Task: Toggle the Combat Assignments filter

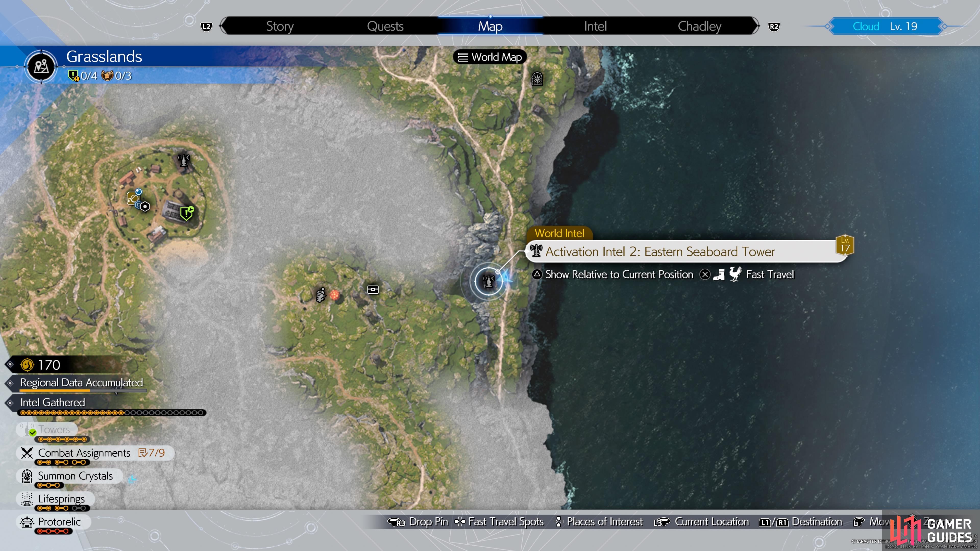Action: click(x=95, y=453)
